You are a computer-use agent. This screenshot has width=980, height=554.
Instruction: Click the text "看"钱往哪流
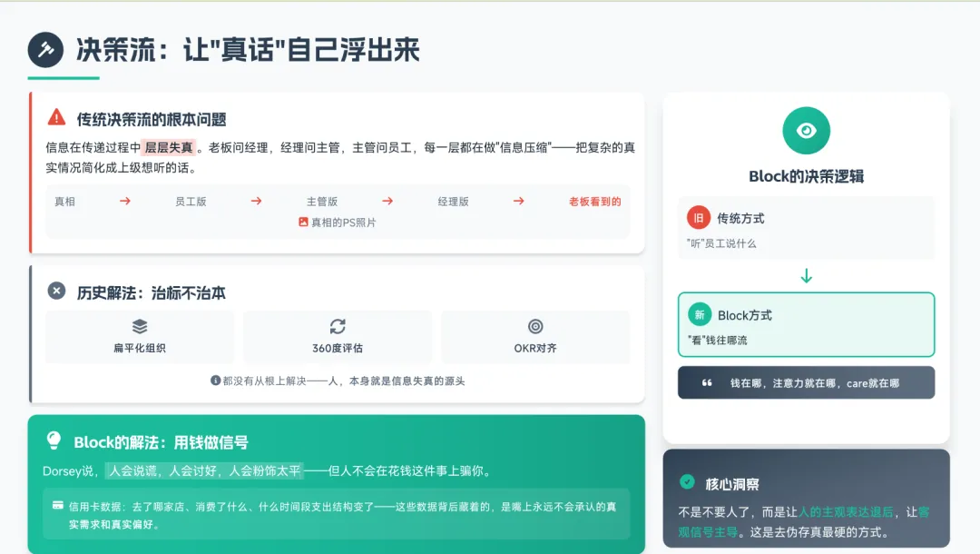(x=718, y=341)
